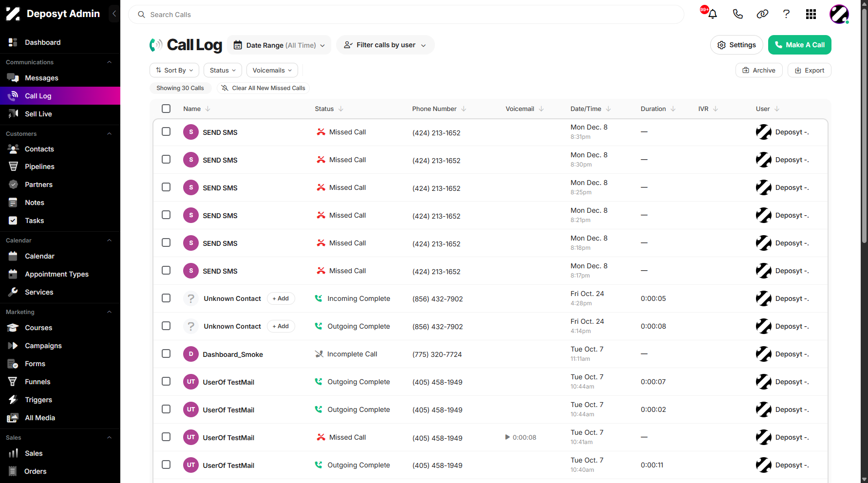This screenshot has width=868, height=483.
Task: Sort by IVR column arrow
Action: (716, 109)
